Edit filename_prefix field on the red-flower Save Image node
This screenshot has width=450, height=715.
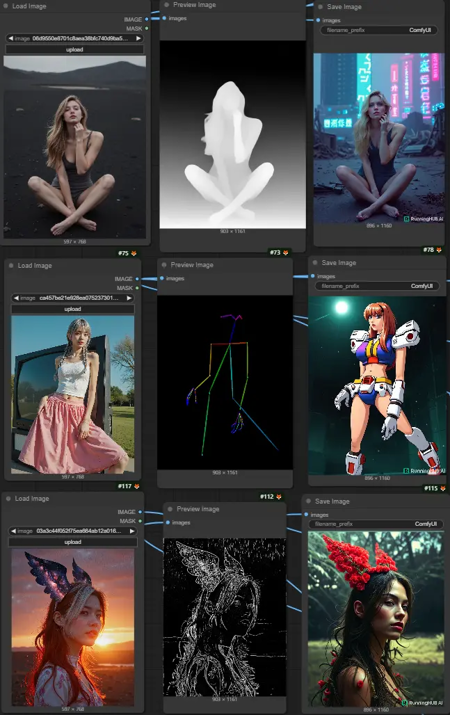pos(376,524)
